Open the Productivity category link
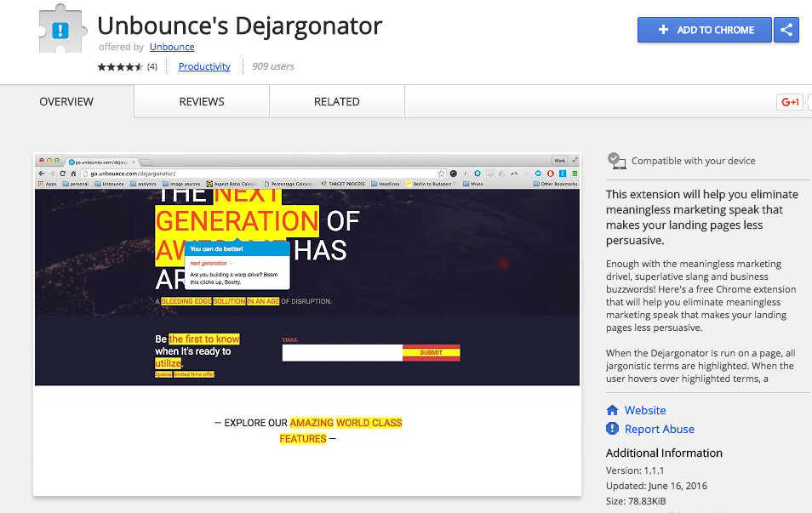 click(x=204, y=66)
